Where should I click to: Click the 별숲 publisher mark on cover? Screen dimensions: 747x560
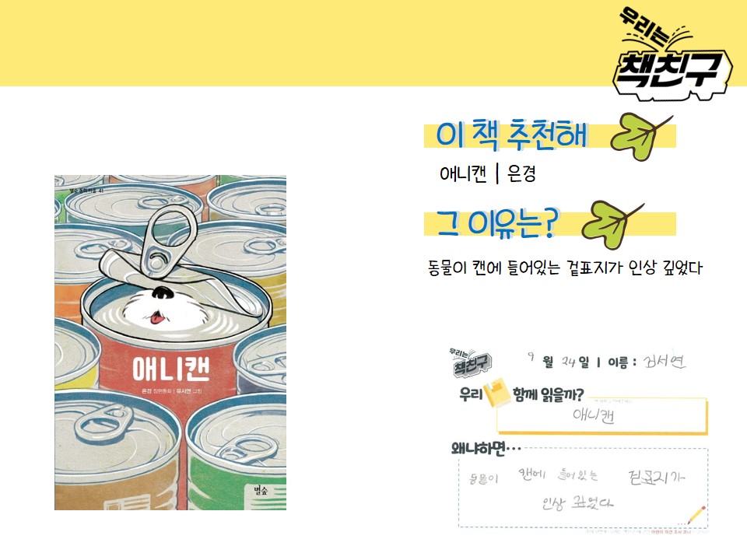[261, 490]
